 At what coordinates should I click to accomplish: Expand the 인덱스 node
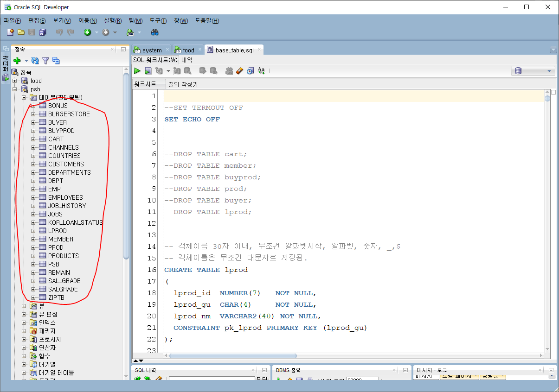click(x=24, y=322)
